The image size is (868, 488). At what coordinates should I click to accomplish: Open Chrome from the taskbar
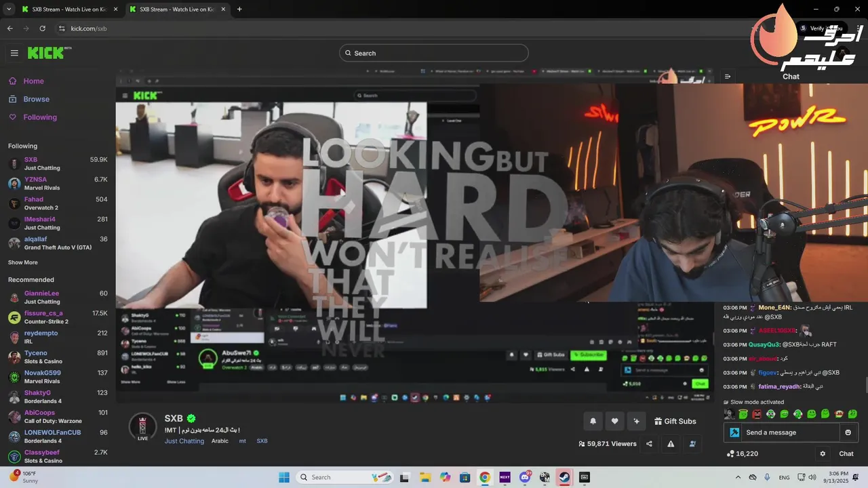click(485, 477)
